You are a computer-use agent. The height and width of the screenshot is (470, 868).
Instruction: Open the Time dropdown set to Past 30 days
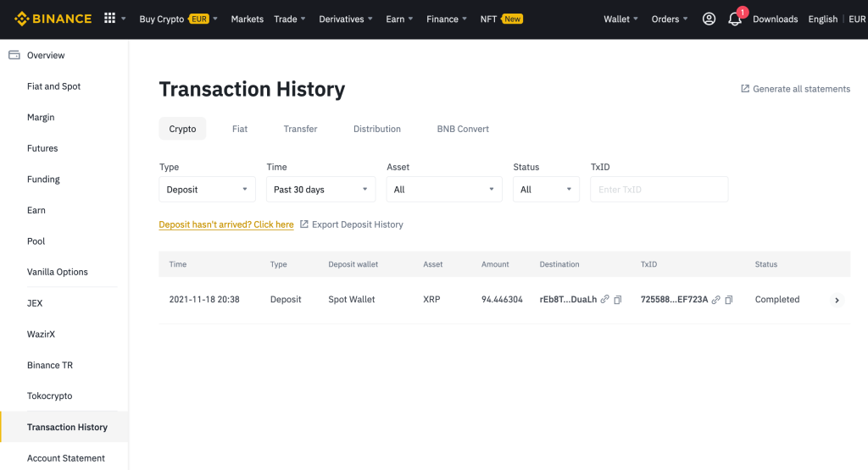tap(320, 189)
